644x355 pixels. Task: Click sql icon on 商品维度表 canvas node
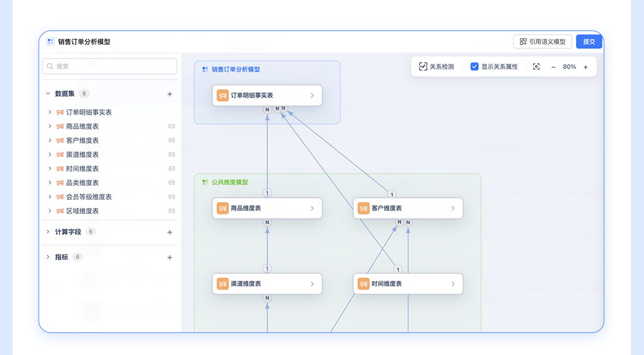(x=222, y=208)
